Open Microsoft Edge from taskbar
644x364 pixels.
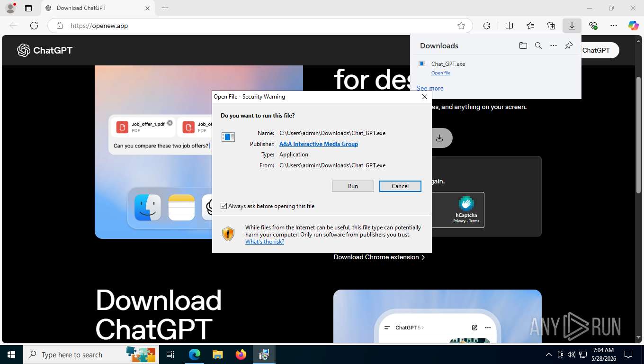coord(195,355)
